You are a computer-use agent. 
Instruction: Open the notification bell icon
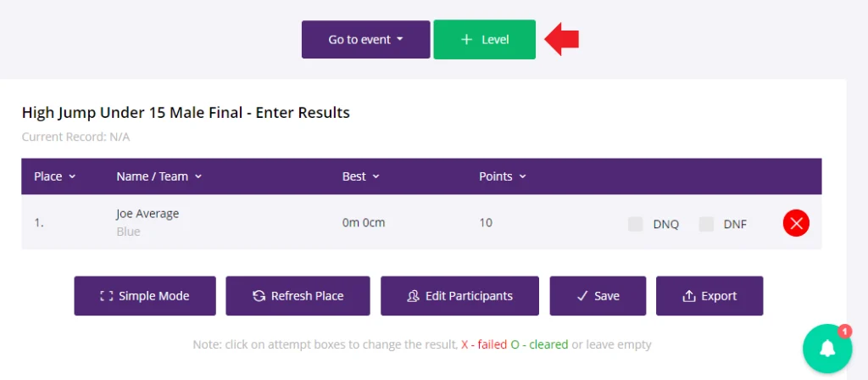[x=827, y=349]
